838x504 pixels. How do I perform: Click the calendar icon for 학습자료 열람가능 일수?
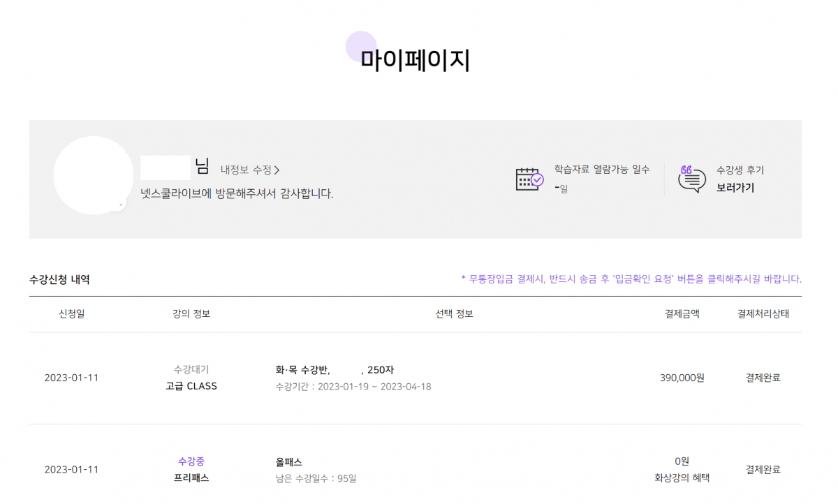tap(529, 179)
